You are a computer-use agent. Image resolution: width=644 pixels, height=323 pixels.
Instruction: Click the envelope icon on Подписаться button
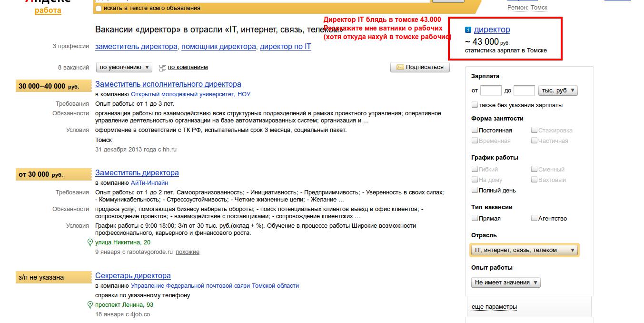pyautogui.click(x=400, y=67)
